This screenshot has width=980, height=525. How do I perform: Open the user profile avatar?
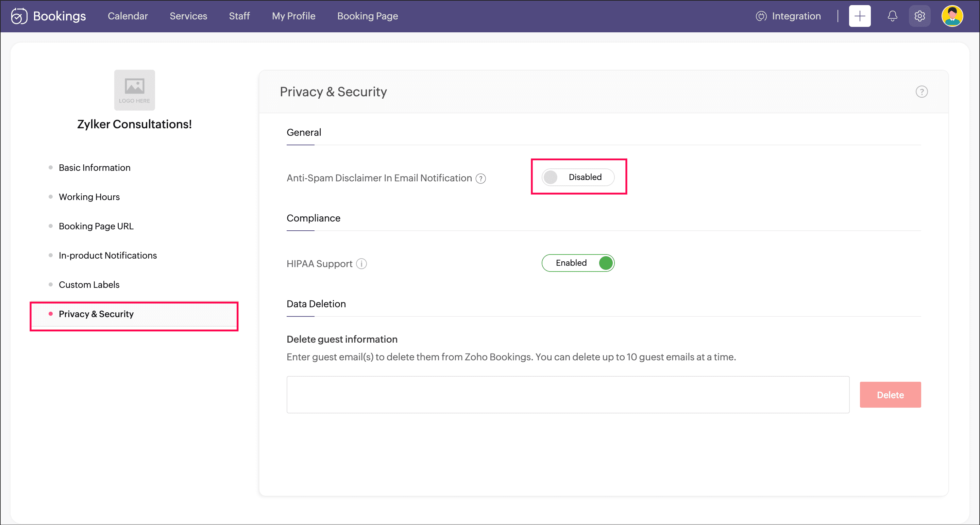click(952, 16)
